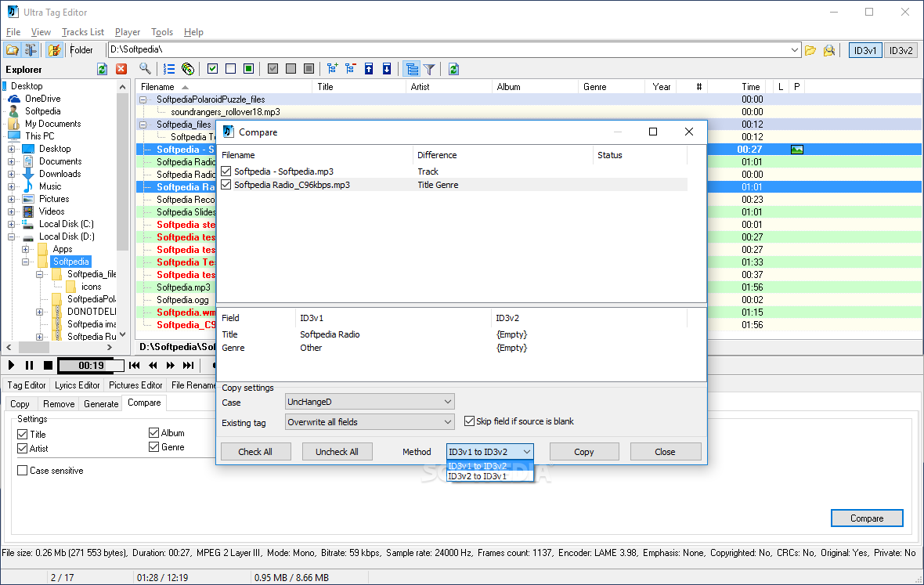Open the File menu

click(13, 32)
